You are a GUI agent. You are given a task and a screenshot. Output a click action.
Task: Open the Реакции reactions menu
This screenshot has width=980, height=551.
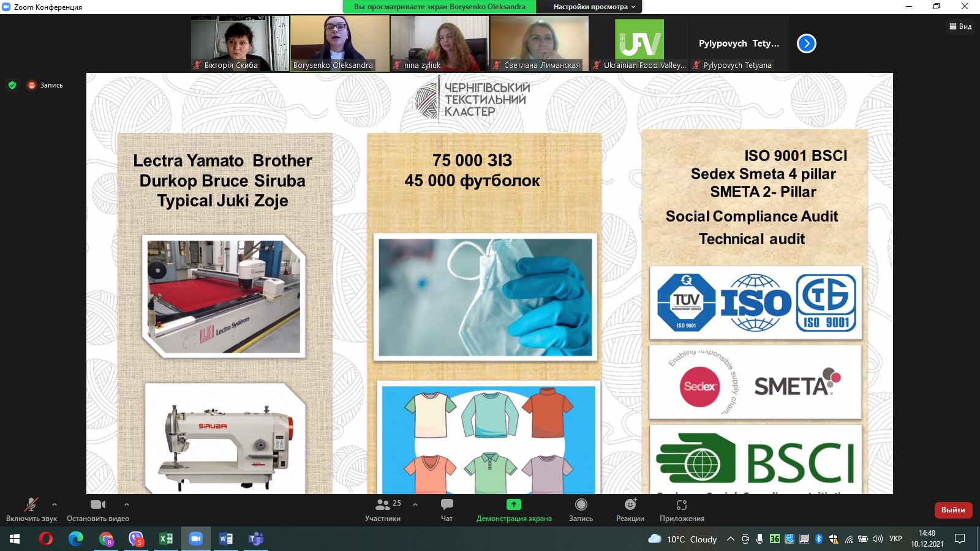tap(630, 509)
